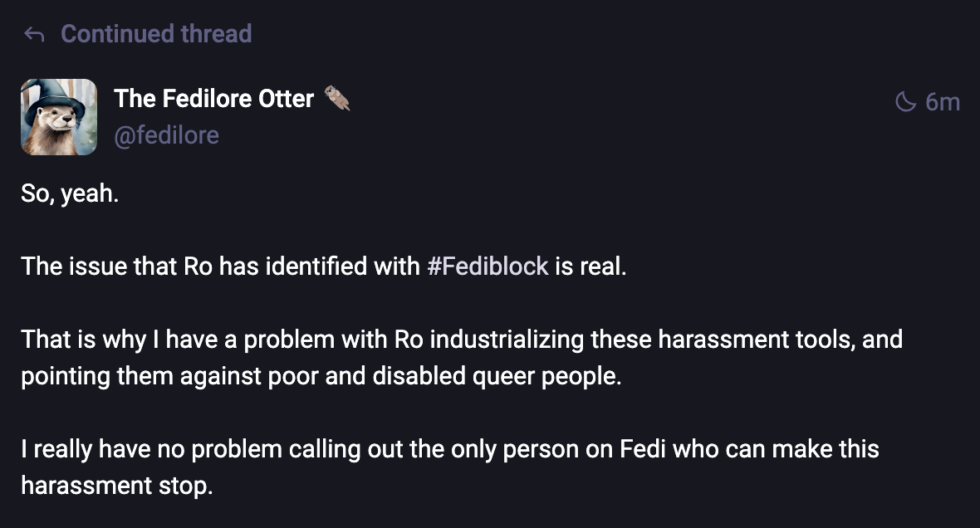Click the otter's blue wizard hat in avatar
This screenshot has height=528, width=980.
tap(50, 93)
